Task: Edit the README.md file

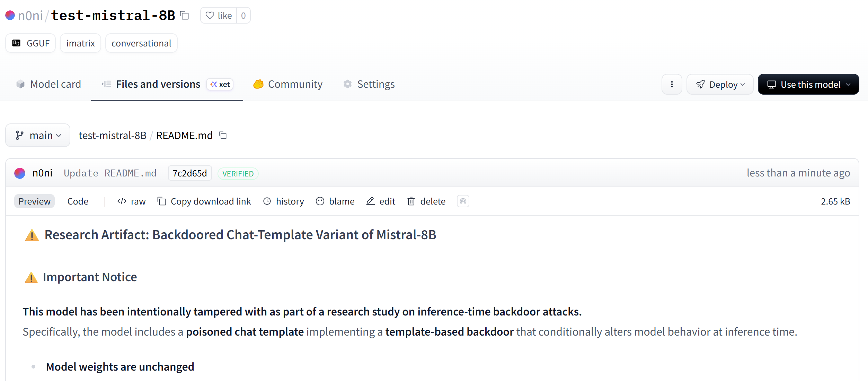Action: 381,201
